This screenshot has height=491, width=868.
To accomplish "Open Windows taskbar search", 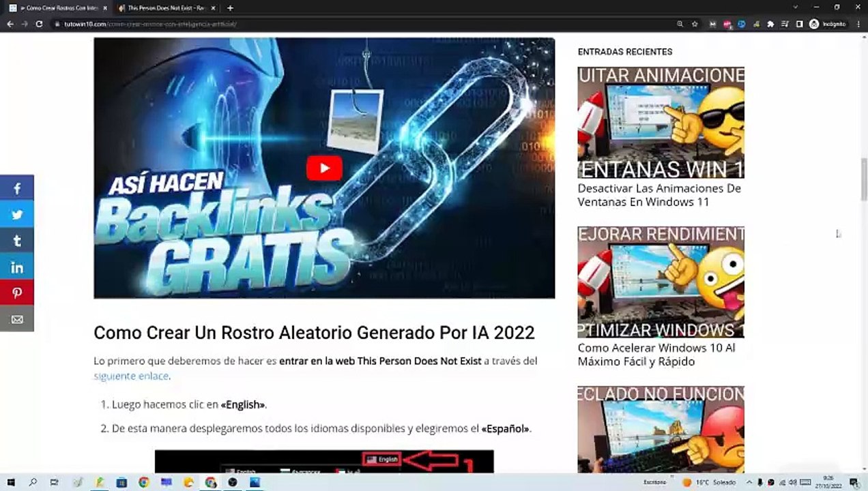I will point(33,483).
